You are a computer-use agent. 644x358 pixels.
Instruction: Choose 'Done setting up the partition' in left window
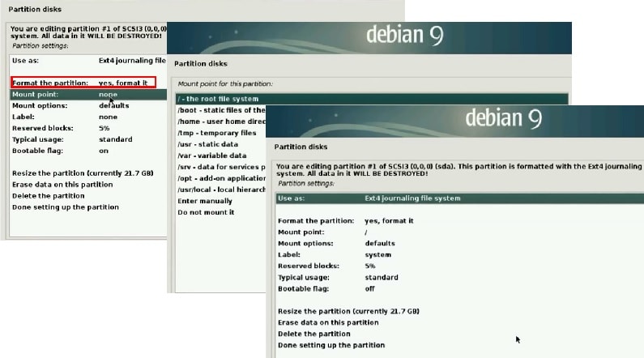coord(88,207)
